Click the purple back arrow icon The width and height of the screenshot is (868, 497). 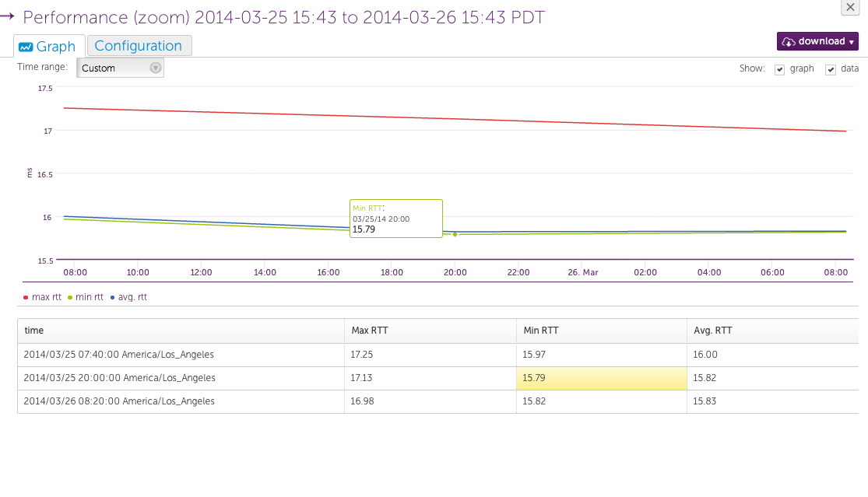click(x=7, y=16)
